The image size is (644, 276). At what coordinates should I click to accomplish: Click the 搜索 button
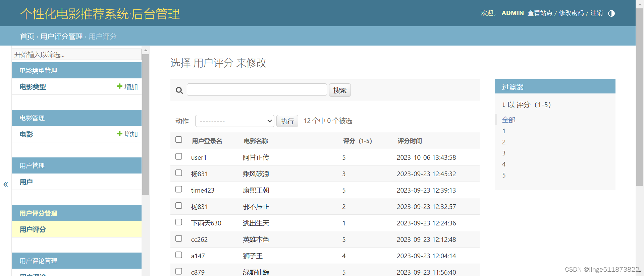(x=340, y=90)
